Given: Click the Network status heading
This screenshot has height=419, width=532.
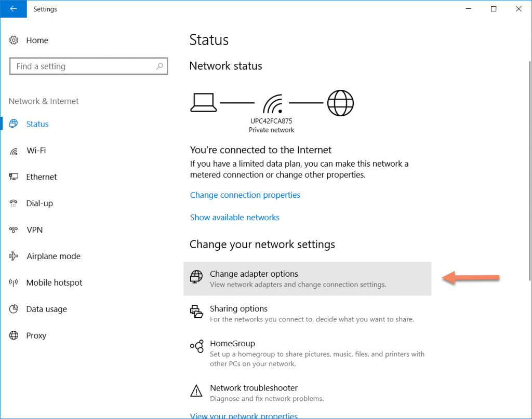Looking at the screenshot, I should (225, 66).
